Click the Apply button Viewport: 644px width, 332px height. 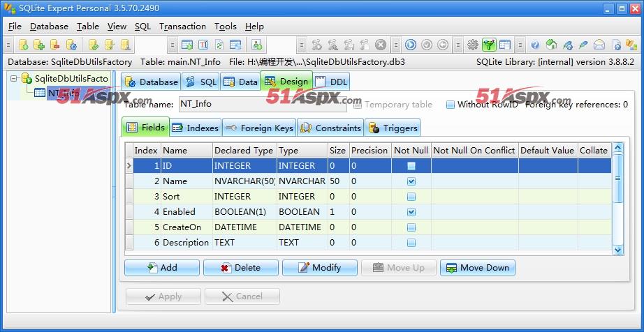coord(163,296)
